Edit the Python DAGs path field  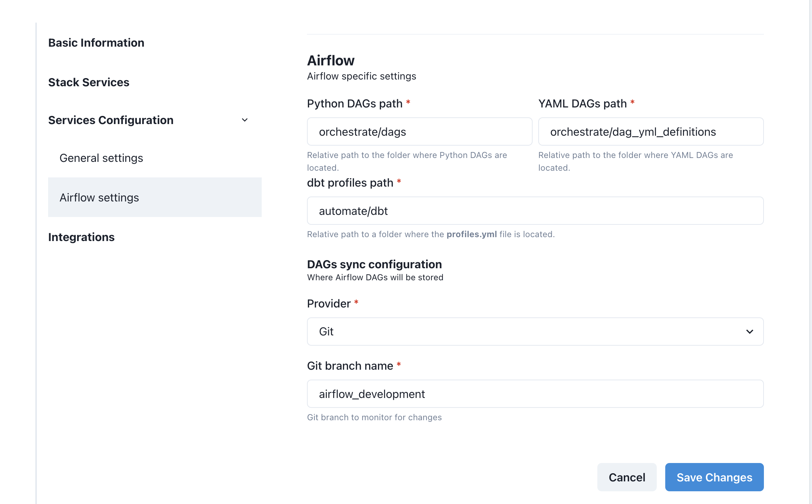[420, 131]
